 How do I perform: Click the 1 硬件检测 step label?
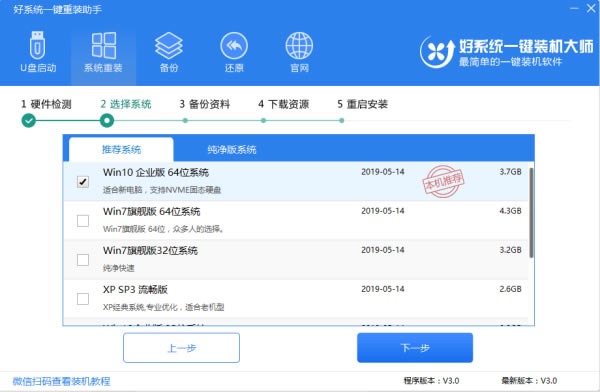coord(46,104)
